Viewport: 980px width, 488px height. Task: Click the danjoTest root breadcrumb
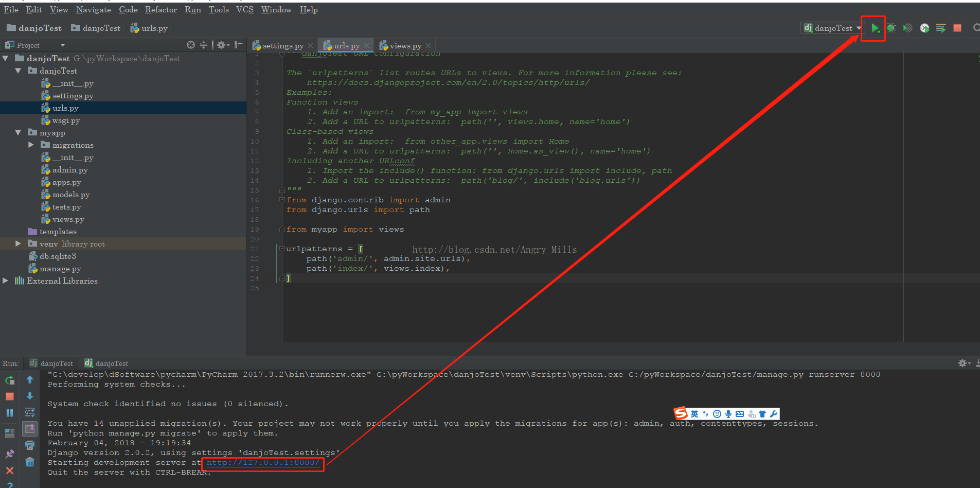pyautogui.click(x=34, y=28)
